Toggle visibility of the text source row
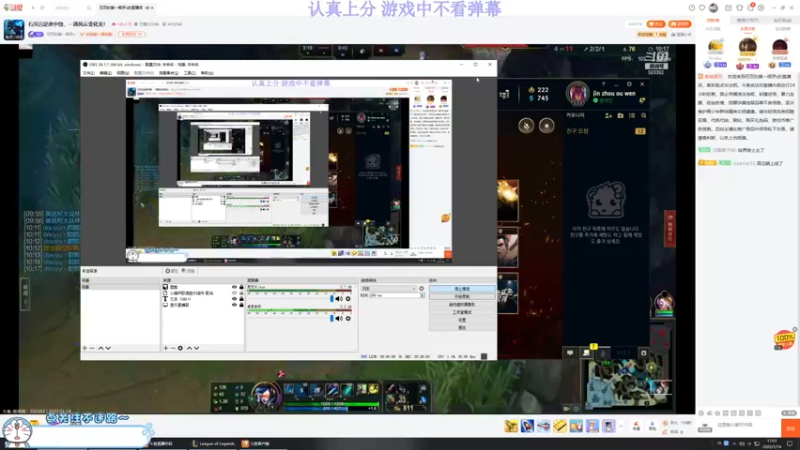The image size is (800, 450). pyautogui.click(x=234, y=299)
